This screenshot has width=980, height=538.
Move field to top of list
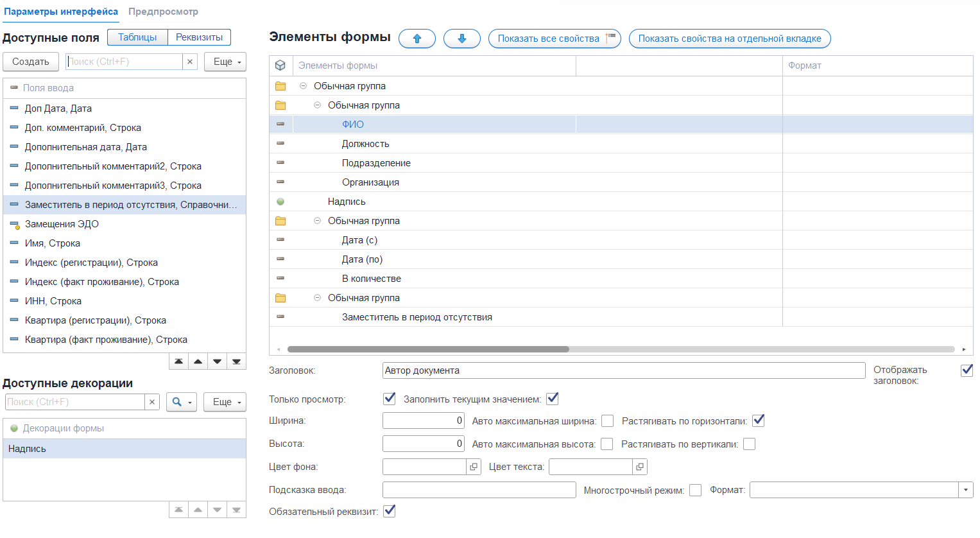179,361
